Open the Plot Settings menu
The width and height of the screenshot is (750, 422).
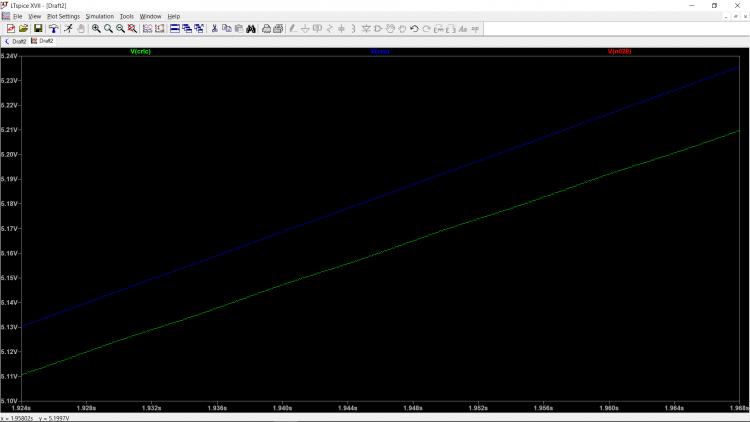(63, 17)
